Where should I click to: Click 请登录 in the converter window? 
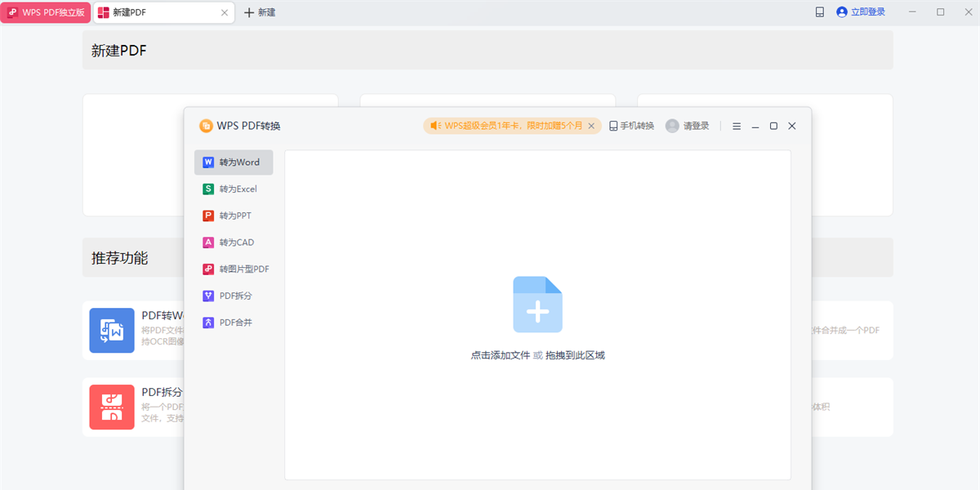tap(696, 126)
